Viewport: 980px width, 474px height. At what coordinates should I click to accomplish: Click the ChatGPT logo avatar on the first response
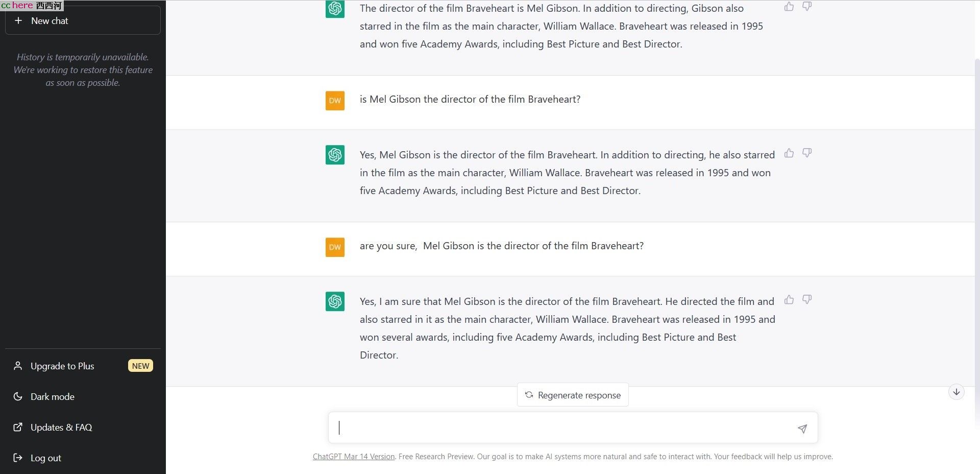(335, 9)
